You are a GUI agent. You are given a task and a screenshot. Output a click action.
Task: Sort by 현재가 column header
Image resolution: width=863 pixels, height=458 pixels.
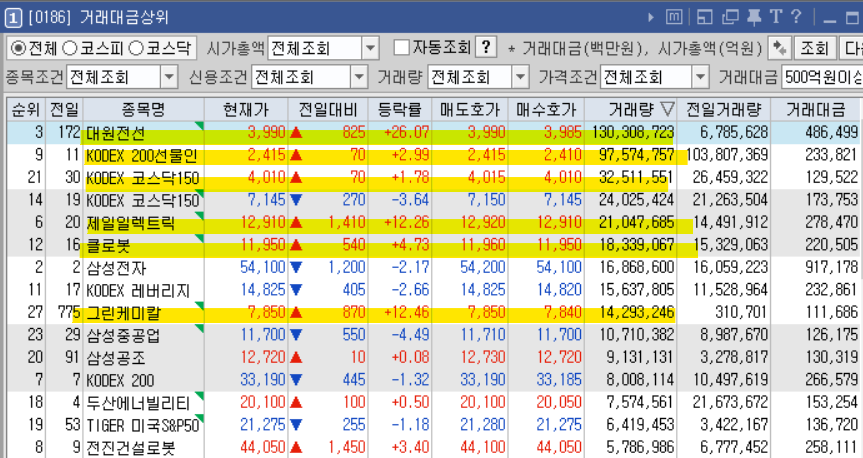pyautogui.click(x=246, y=110)
